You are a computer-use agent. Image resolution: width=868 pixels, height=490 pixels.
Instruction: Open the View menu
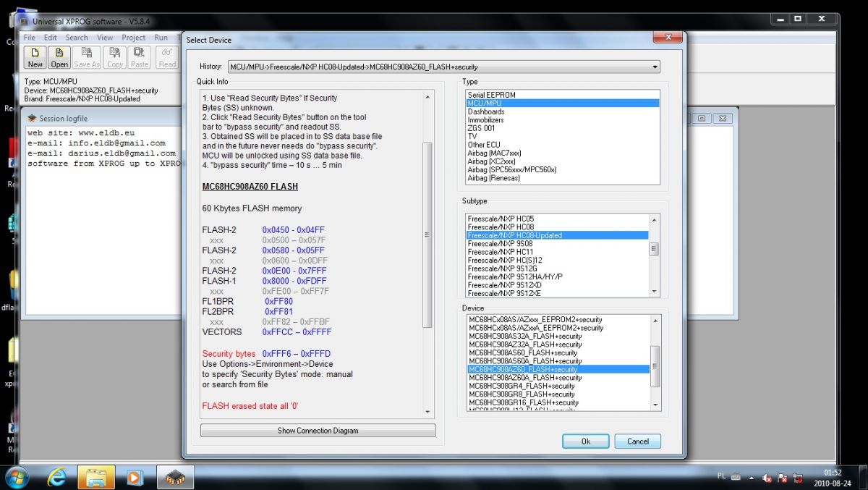[x=105, y=38]
